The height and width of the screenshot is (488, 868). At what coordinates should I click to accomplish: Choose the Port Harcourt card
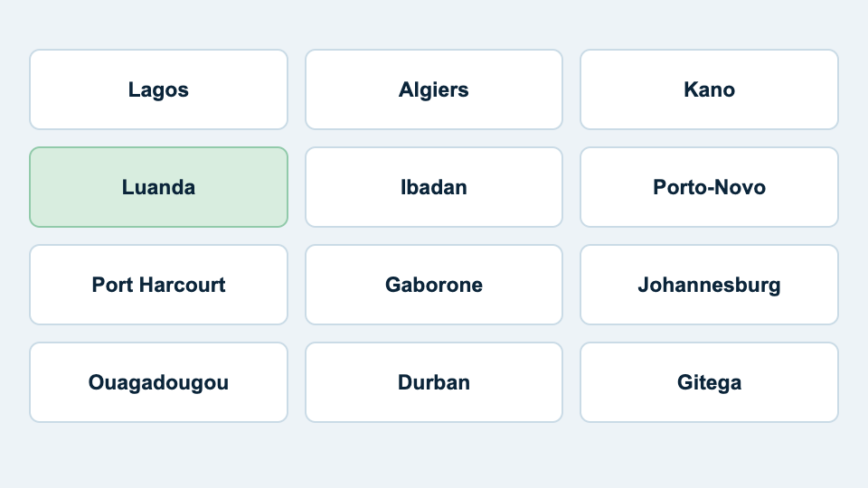coord(158,285)
